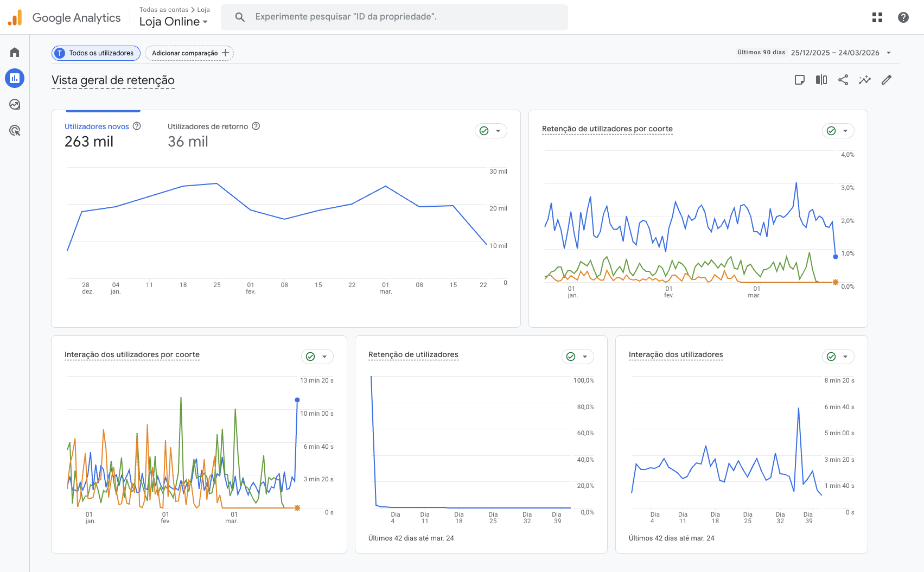The image size is (924, 572).
Task: Click the T badge on Todos os utilizadores
Action: [60, 53]
